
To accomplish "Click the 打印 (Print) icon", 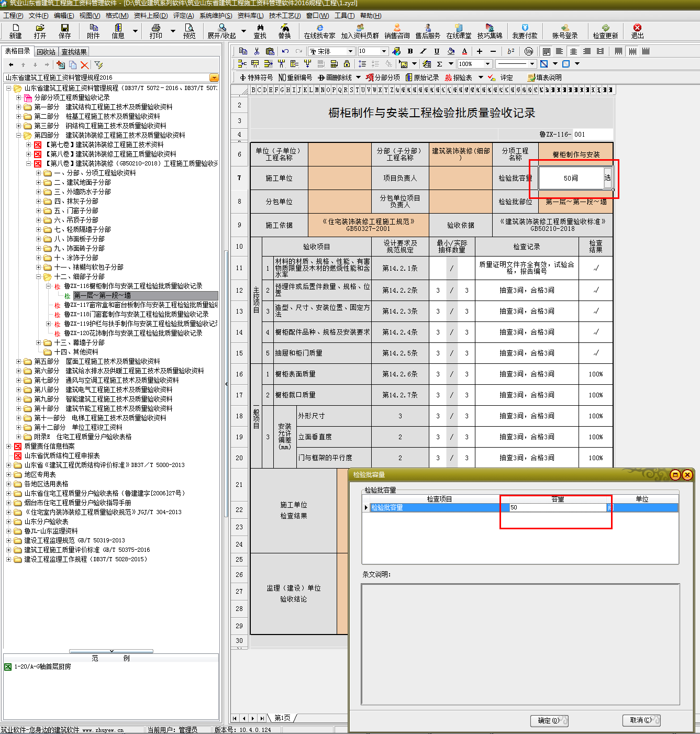I will [155, 31].
